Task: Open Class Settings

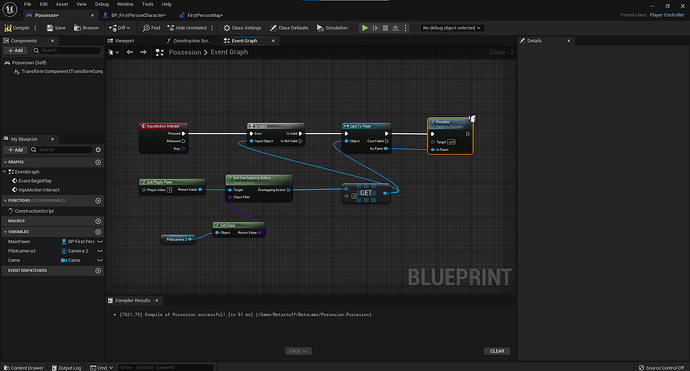Action: (x=242, y=28)
